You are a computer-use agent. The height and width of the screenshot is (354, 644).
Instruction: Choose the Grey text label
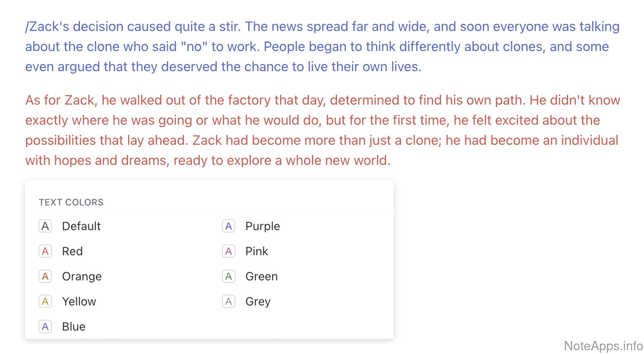(x=258, y=302)
